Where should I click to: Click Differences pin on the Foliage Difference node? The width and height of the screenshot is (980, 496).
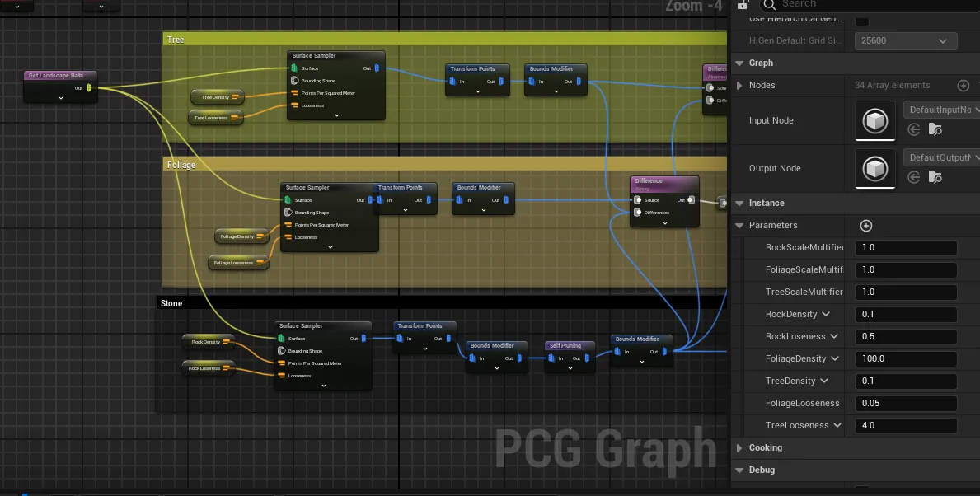(637, 213)
